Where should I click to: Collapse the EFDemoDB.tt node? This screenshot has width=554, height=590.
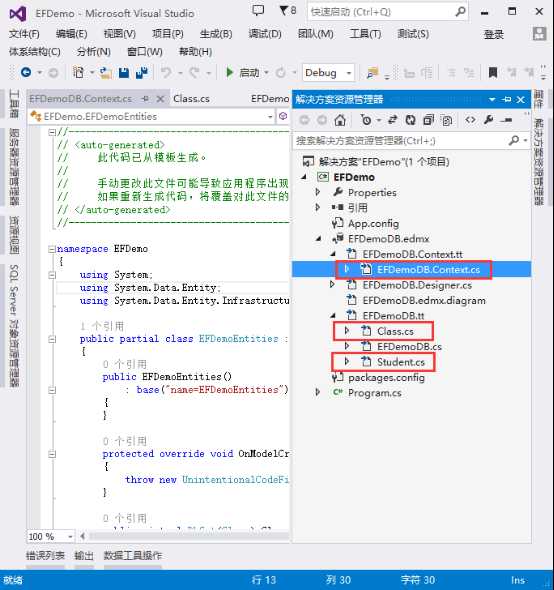click(333, 315)
